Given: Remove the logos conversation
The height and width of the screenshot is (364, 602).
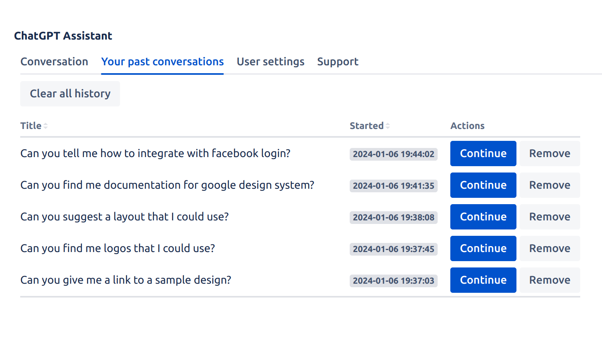Looking at the screenshot, I should [x=550, y=248].
